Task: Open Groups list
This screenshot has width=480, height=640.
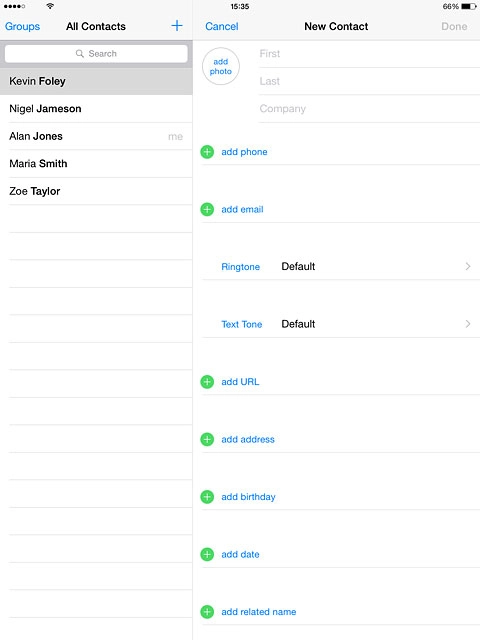Action: click(22, 26)
